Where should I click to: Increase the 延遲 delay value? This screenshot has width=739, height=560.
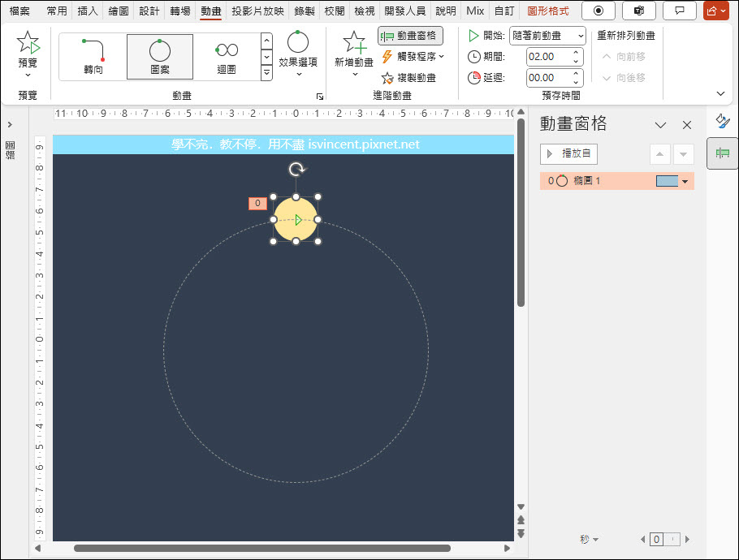[x=576, y=74]
